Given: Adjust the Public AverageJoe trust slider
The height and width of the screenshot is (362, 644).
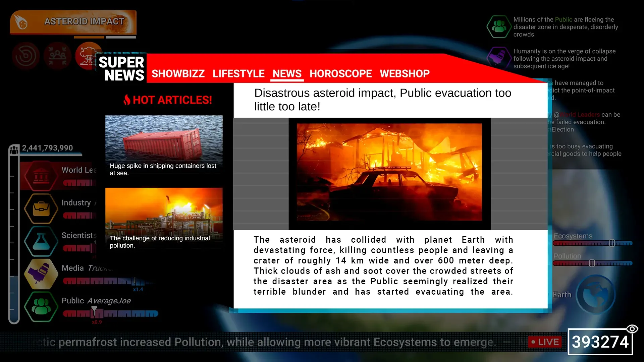Looking at the screenshot, I should tap(94, 312).
